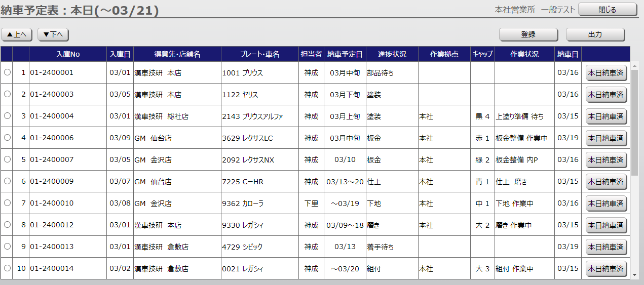Click entry number 01-2400004

coord(52,116)
